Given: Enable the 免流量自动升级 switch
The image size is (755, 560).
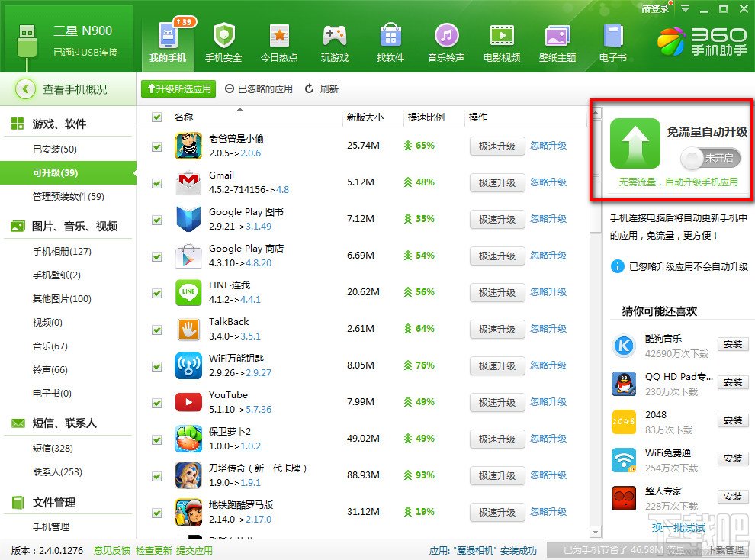Looking at the screenshot, I should point(710,158).
